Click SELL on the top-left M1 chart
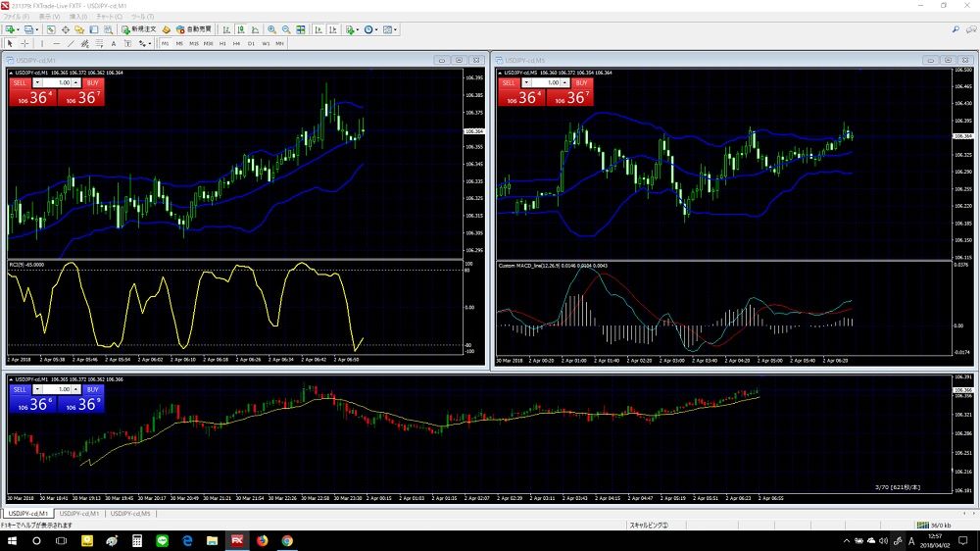 [x=20, y=82]
